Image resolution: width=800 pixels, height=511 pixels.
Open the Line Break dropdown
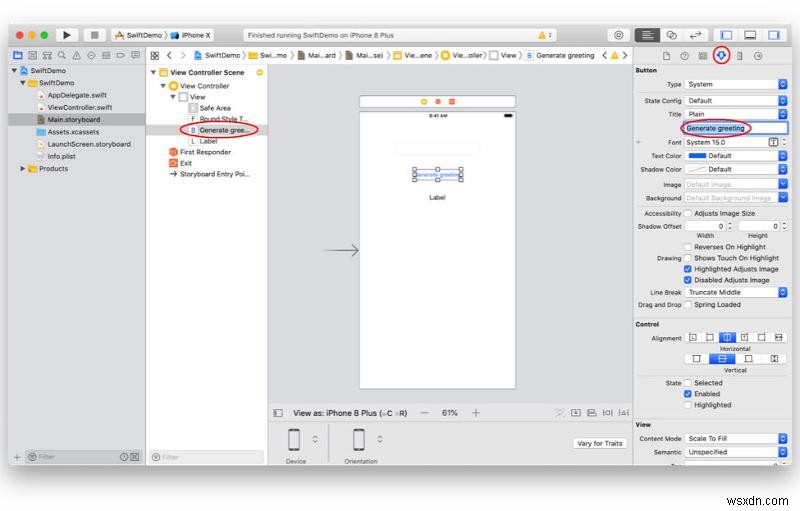click(736, 292)
